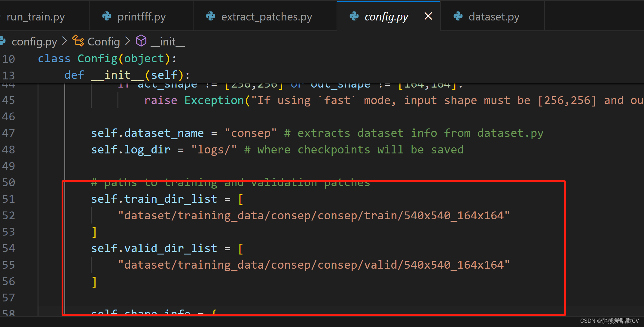Click Python file icon in breadcrumb
Screen dimensions: 644x327
[3, 41]
